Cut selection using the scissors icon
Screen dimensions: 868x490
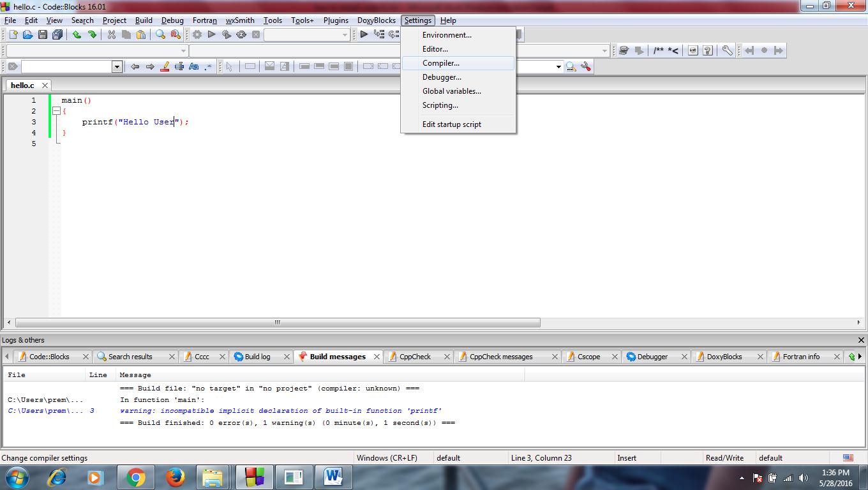click(x=112, y=34)
